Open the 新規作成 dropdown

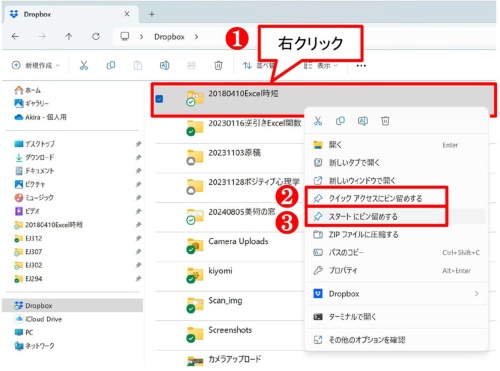coord(36,65)
